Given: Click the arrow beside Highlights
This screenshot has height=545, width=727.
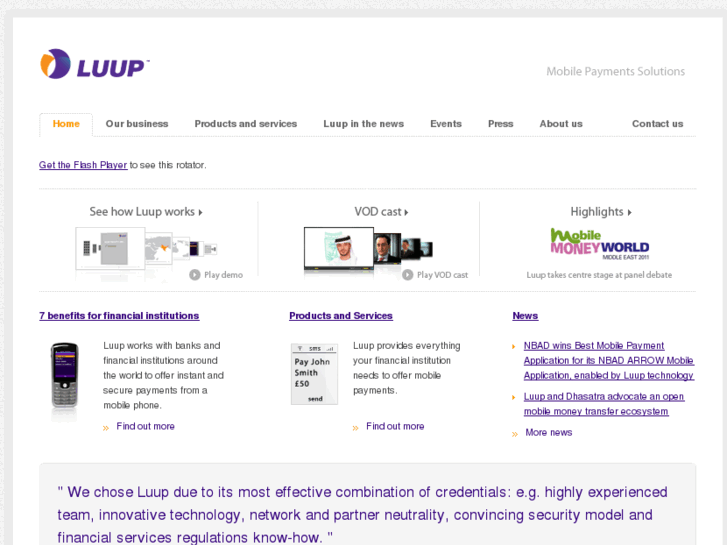Looking at the screenshot, I should pos(630,212).
